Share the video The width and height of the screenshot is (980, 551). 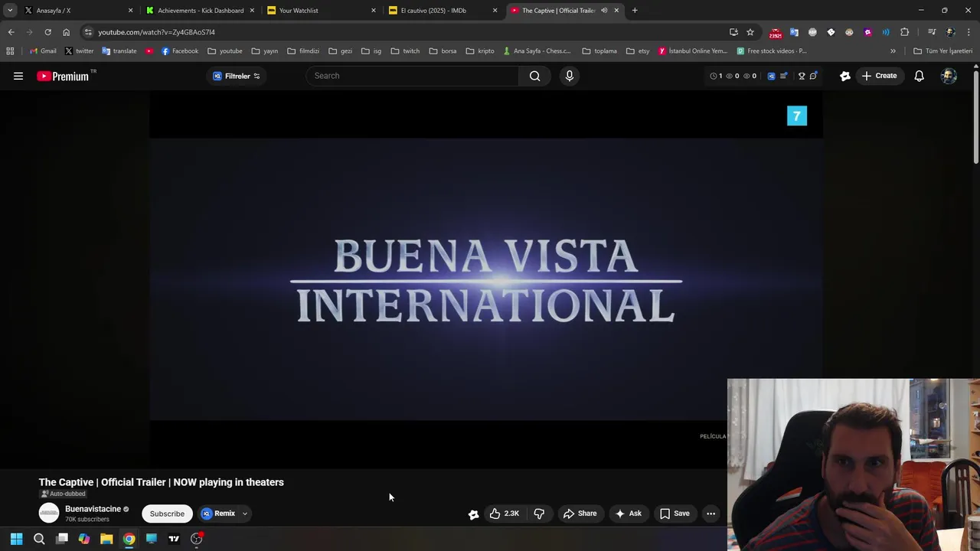pyautogui.click(x=580, y=514)
